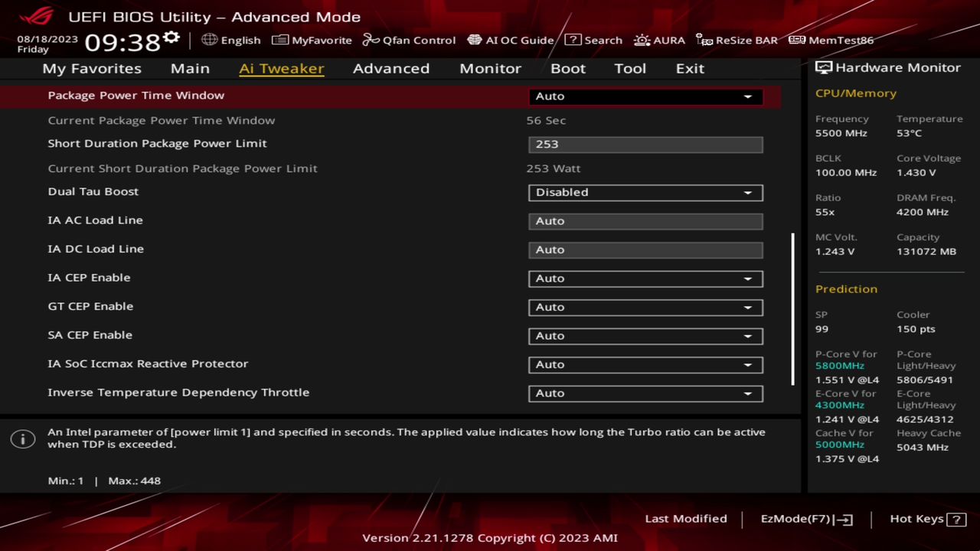Click the Short Duration Package Power Limit field
Screen dimensions: 980x551
point(645,145)
